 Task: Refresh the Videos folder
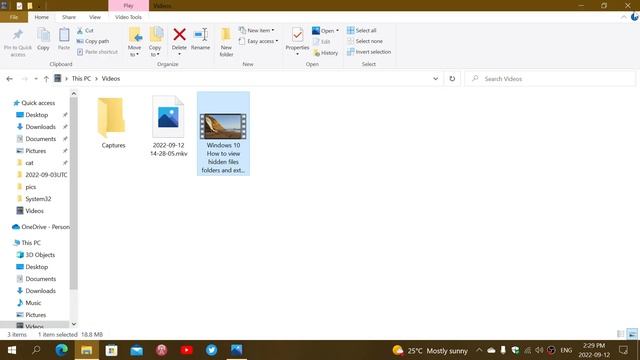[x=452, y=79]
